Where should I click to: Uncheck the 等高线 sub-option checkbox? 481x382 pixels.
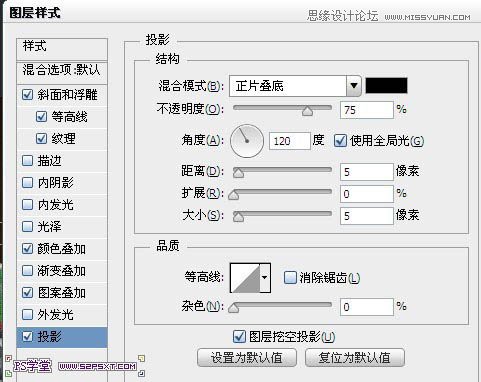click(x=41, y=117)
